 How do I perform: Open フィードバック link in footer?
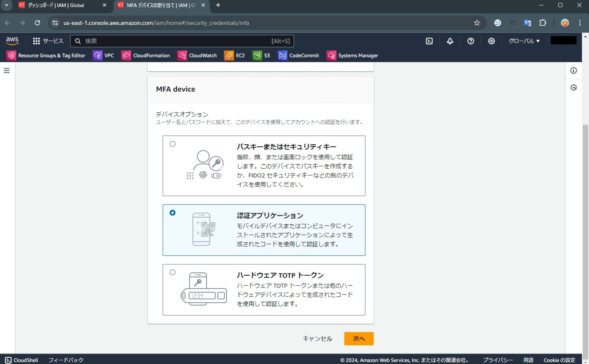click(66, 360)
